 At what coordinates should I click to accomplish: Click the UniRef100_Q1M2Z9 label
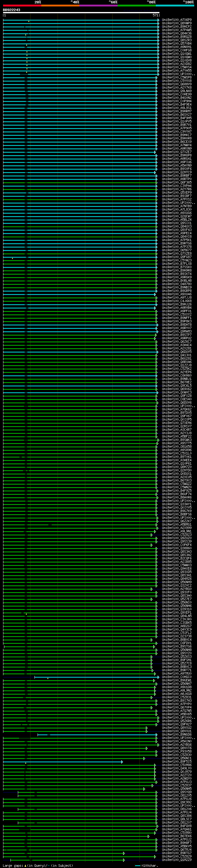tap(176, 860)
